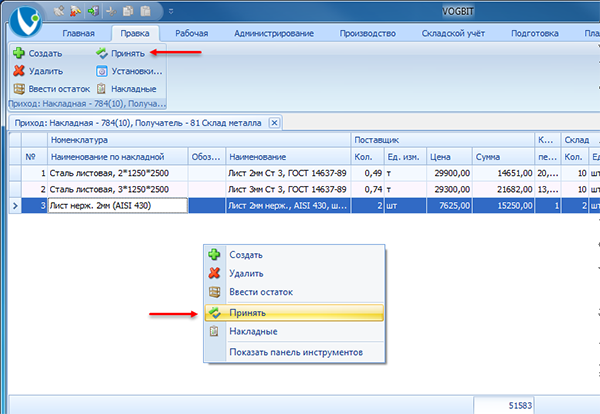
Task: Choose Удалить from the context menu
Action: [245, 273]
